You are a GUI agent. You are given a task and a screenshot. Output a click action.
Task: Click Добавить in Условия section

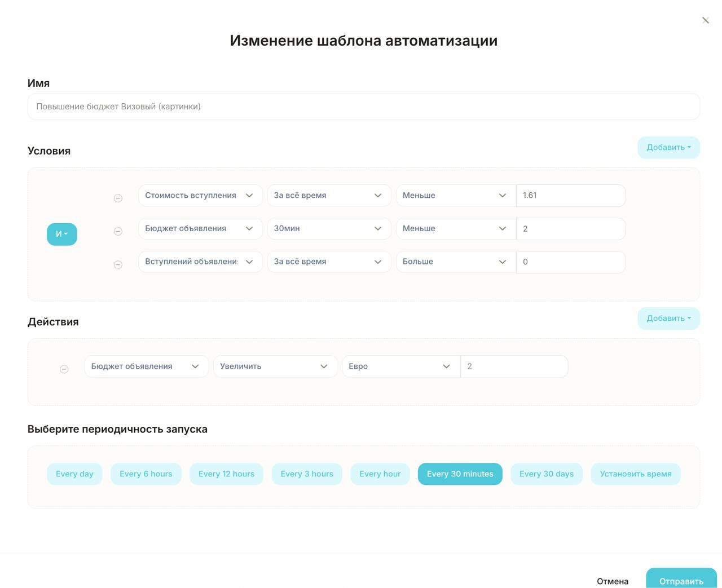click(x=668, y=148)
